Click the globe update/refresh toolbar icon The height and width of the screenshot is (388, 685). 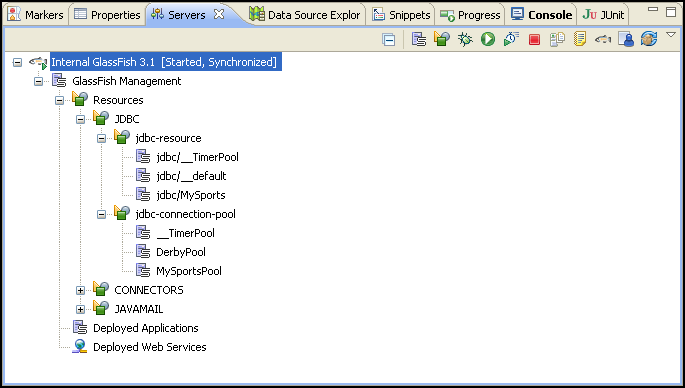tap(649, 39)
